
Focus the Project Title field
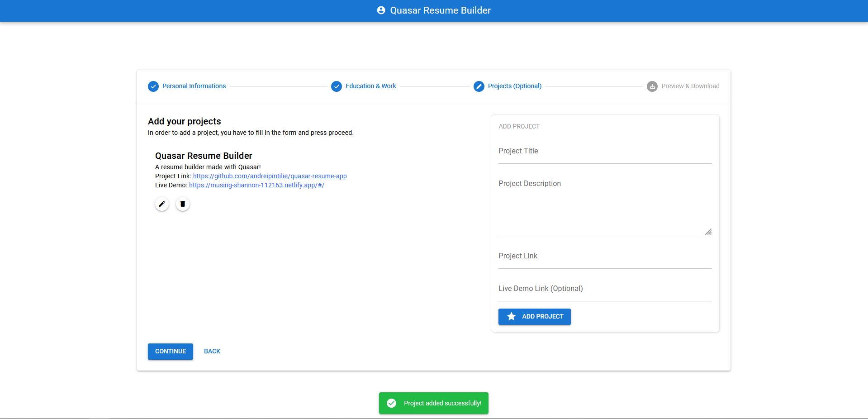coord(605,151)
